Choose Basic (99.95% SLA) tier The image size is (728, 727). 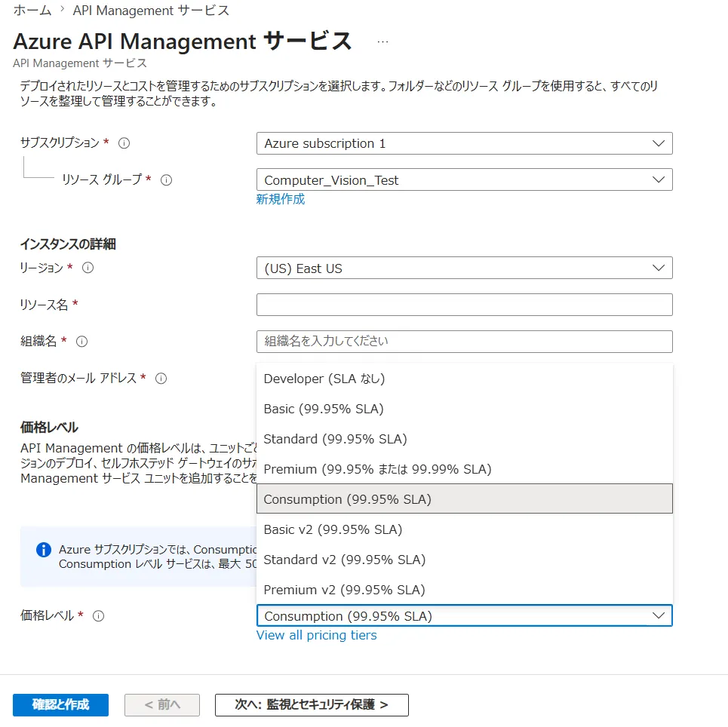pyautogui.click(x=464, y=409)
